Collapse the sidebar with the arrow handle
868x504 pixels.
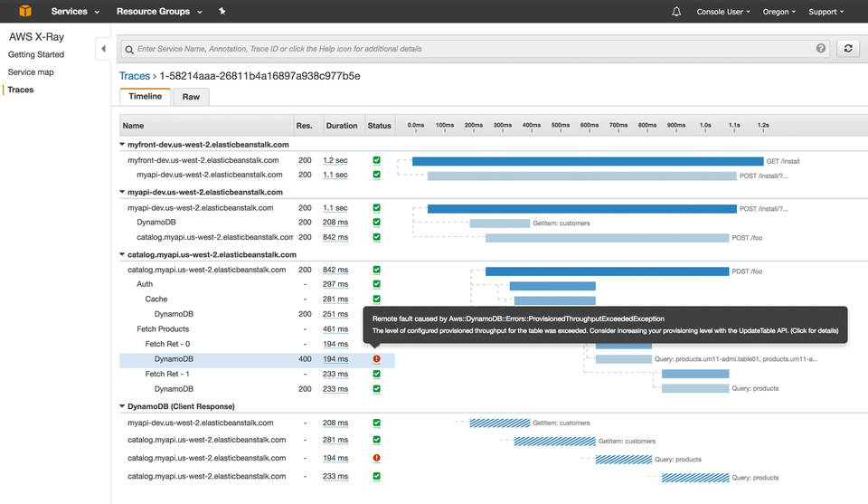[x=103, y=49]
